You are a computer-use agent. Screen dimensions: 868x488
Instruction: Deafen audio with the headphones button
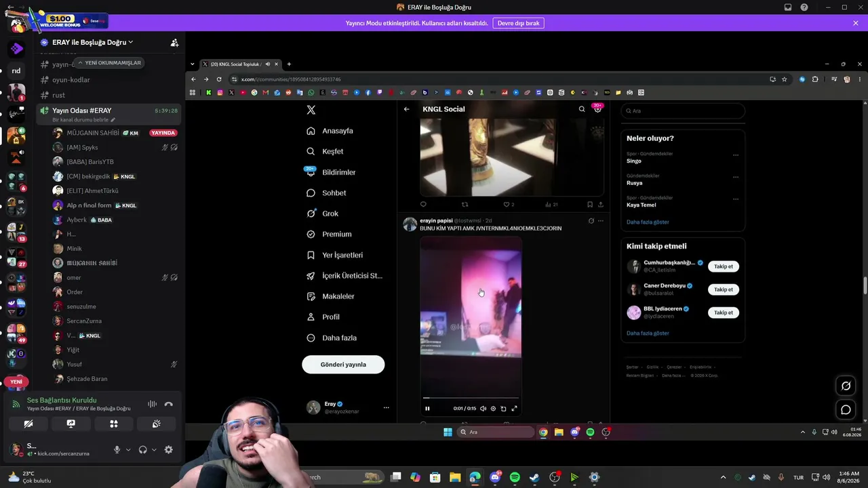[x=142, y=449]
